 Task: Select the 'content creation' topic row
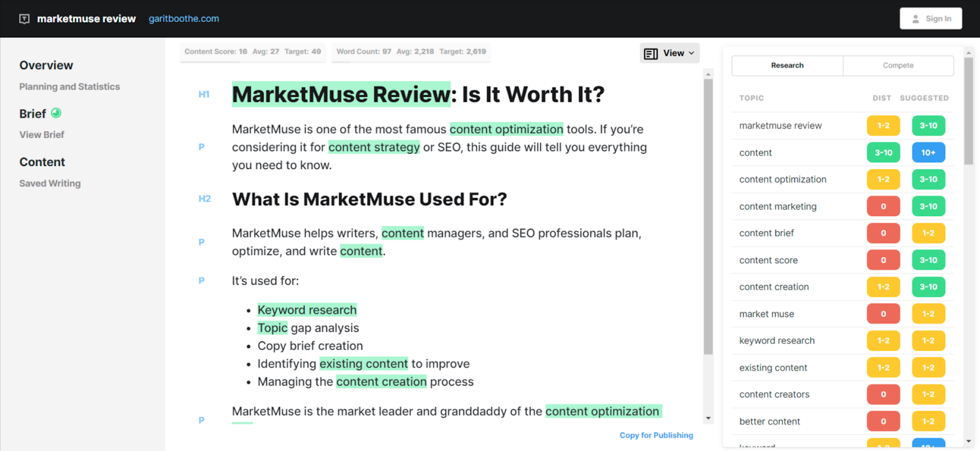tap(843, 287)
